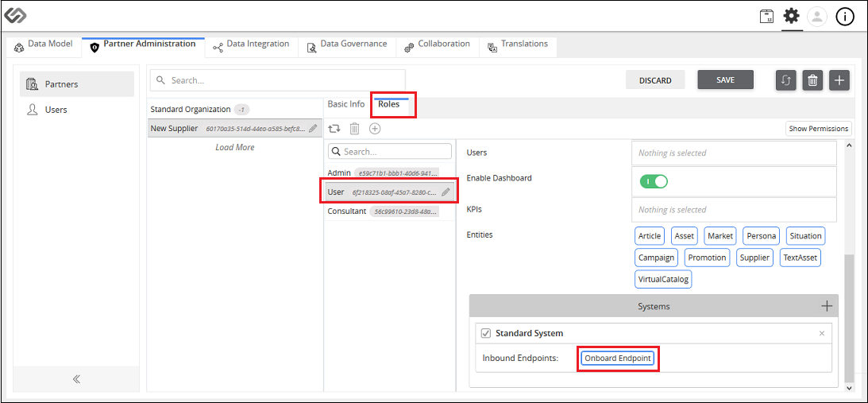Focus the partners Search field

click(x=277, y=80)
